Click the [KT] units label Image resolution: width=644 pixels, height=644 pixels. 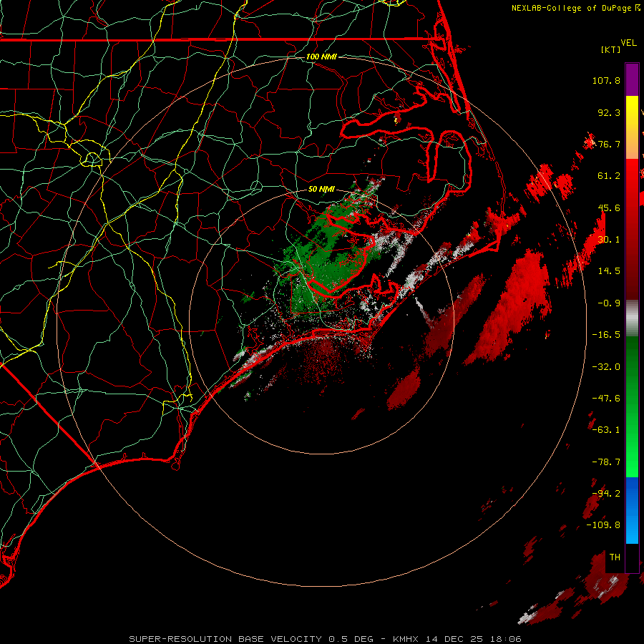[x=611, y=49]
